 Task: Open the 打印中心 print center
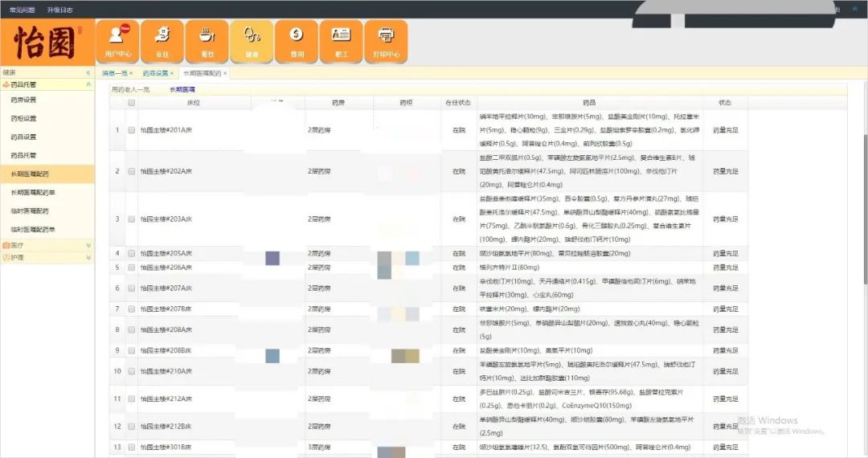387,42
